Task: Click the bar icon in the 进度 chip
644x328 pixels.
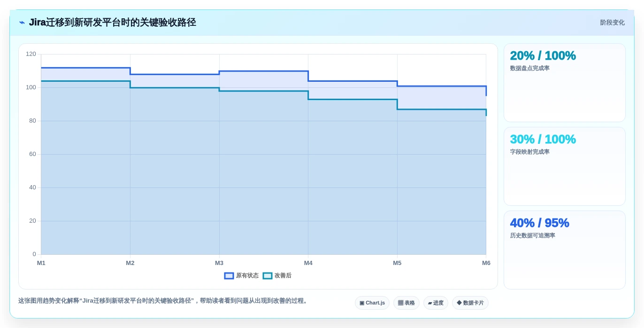Action: click(x=430, y=303)
